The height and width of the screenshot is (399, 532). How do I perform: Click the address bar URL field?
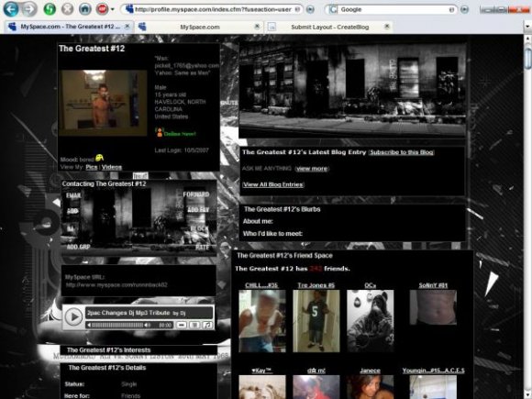click(x=213, y=9)
